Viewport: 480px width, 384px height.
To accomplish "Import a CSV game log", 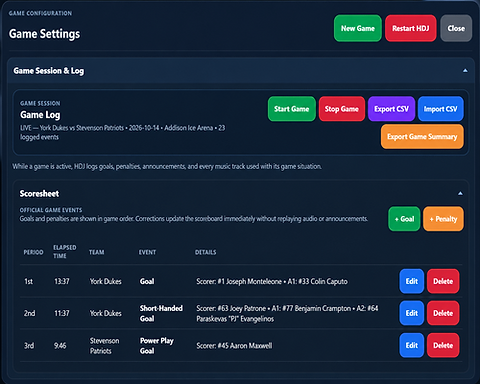I will click(441, 109).
